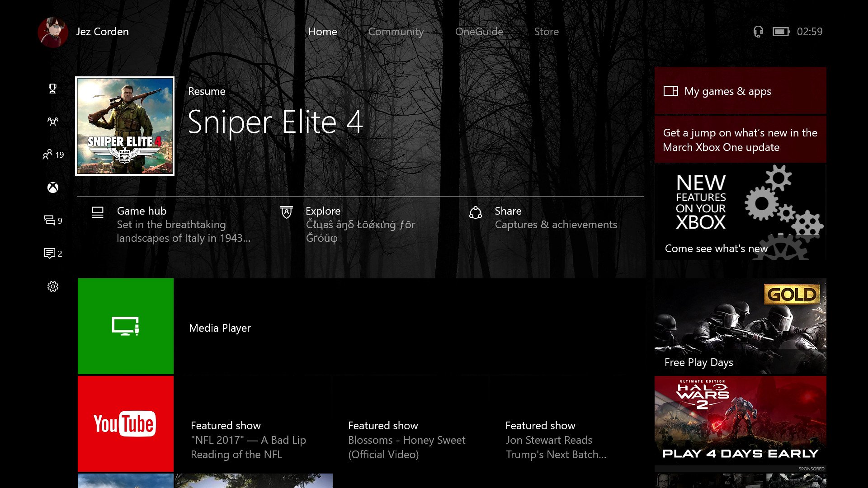
Task: Select the Community tab
Action: (396, 31)
